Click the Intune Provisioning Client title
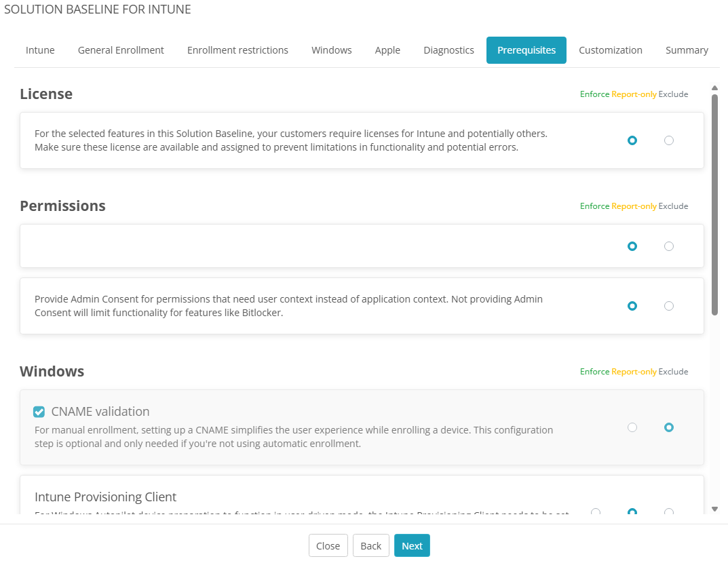 (x=105, y=497)
